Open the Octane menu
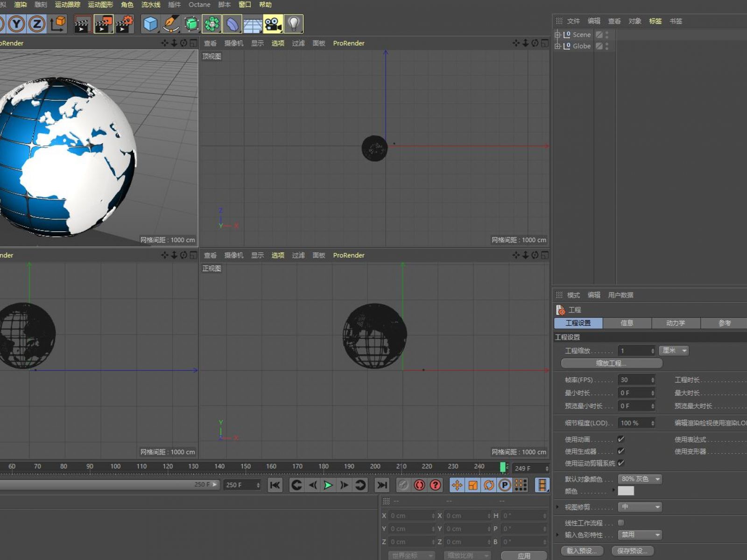The width and height of the screenshot is (747, 560). [x=199, y=5]
